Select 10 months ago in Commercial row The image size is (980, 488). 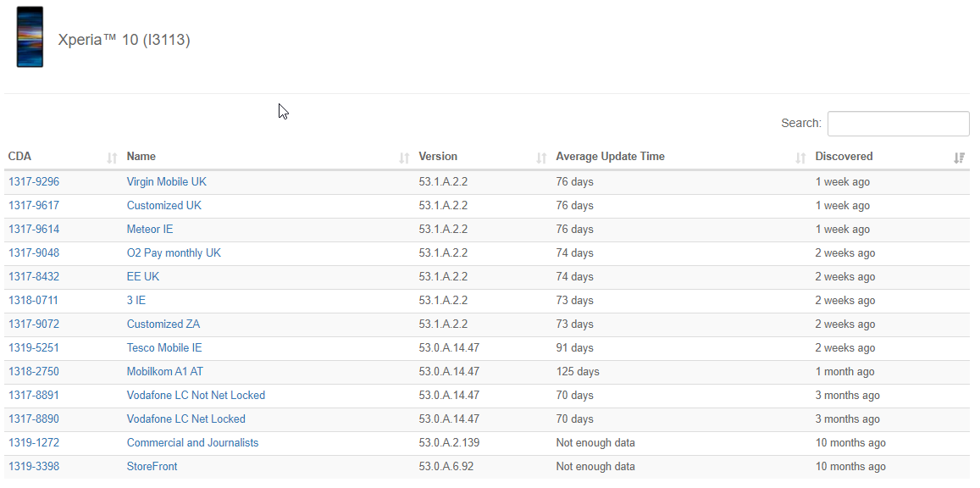click(x=850, y=443)
